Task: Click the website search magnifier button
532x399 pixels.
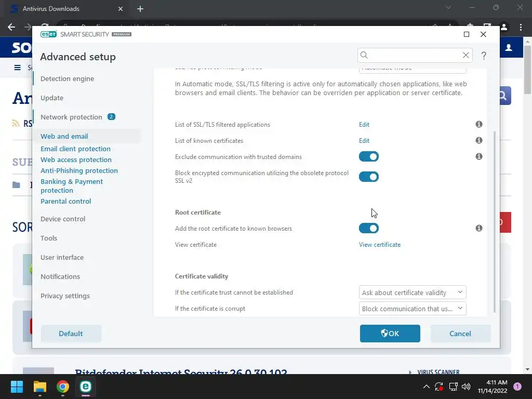Action: click(505, 96)
